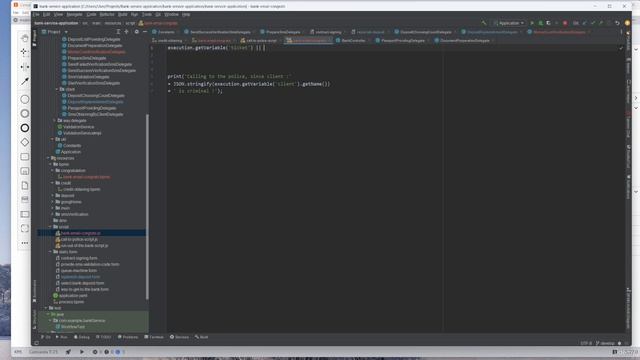The width and height of the screenshot is (640, 360).
Task: Expand the goingHome folder
Action: [53, 202]
